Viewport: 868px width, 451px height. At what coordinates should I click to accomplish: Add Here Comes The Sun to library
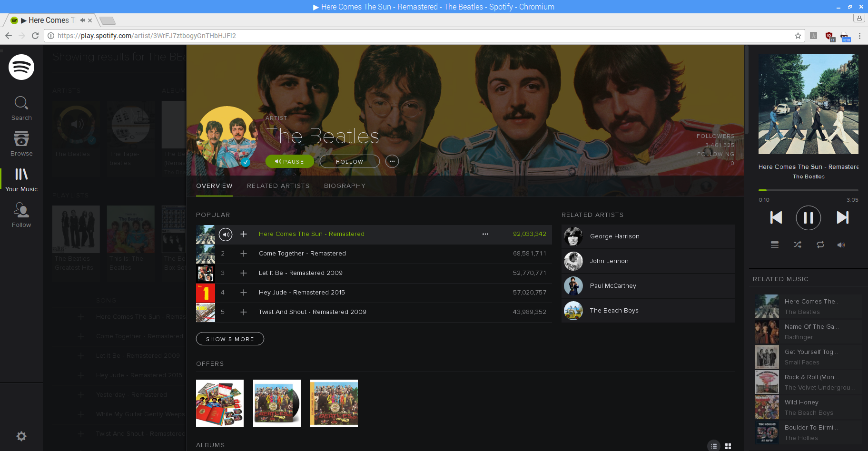(x=244, y=234)
